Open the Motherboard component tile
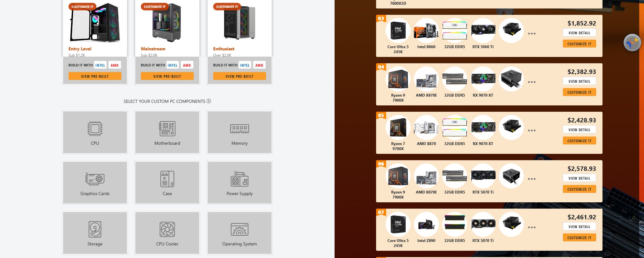644x258 pixels. coord(167,132)
